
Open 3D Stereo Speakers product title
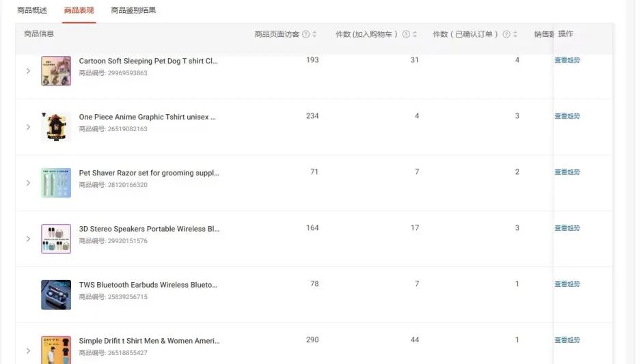click(x=149, y=229)
